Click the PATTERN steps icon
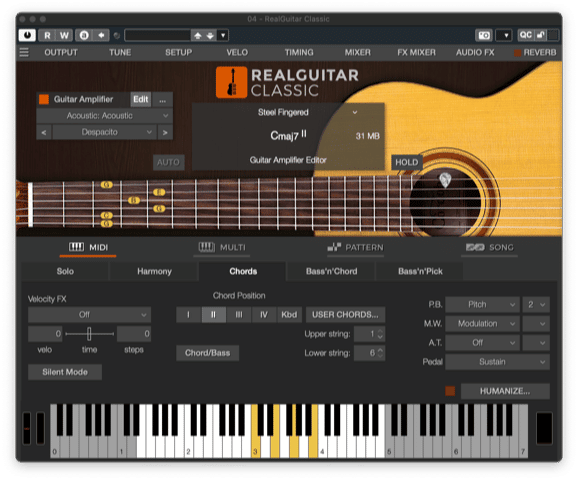The width and height of the screenshot is (578, 480). click(334, 247)
